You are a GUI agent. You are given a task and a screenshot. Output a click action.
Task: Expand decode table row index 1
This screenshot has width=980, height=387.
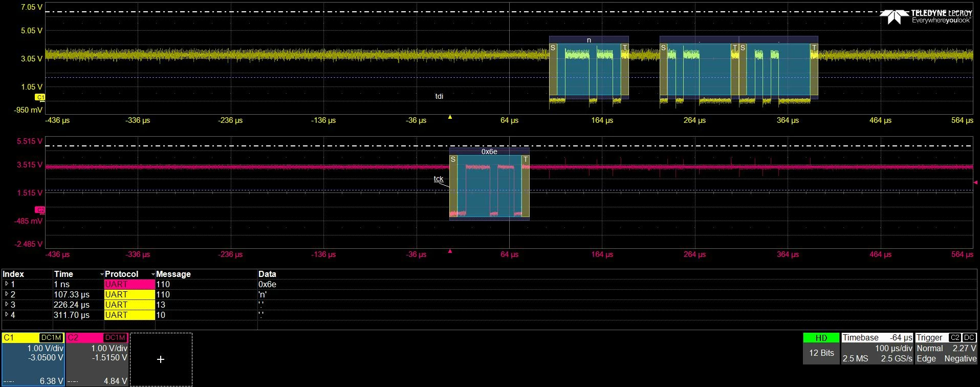pos(7,284)
